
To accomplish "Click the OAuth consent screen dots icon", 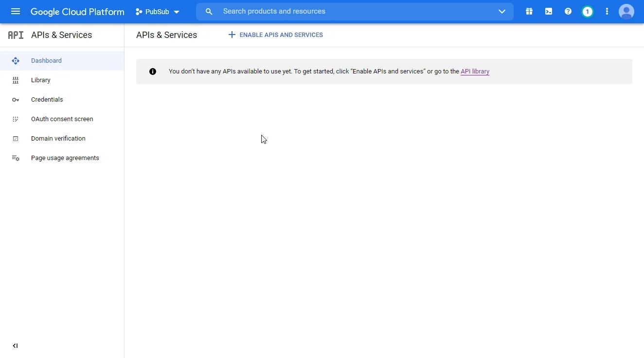I will (x=16, y=119).
